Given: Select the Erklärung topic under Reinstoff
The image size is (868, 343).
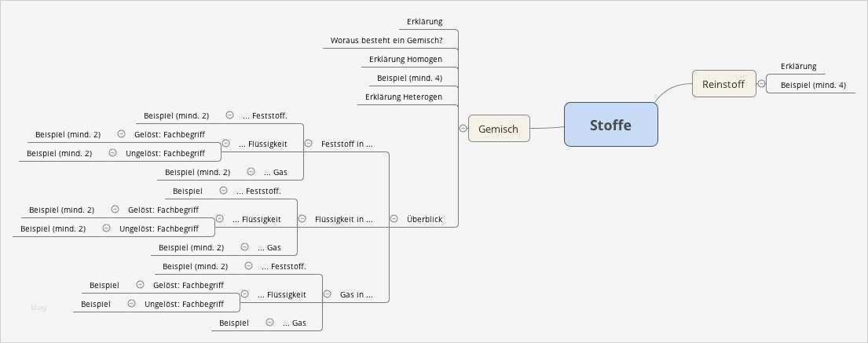Looking at the screenshot, I should (x=798, y=66).
